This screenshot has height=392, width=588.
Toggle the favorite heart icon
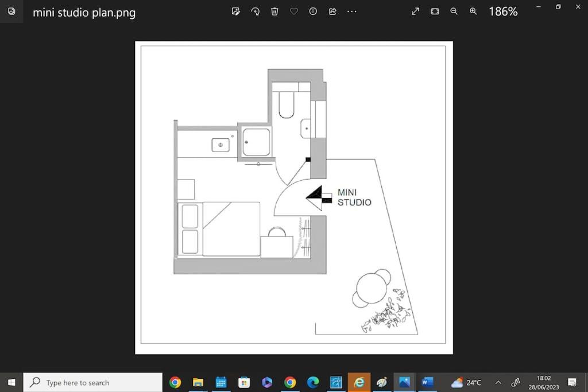(x=294, y=11)
